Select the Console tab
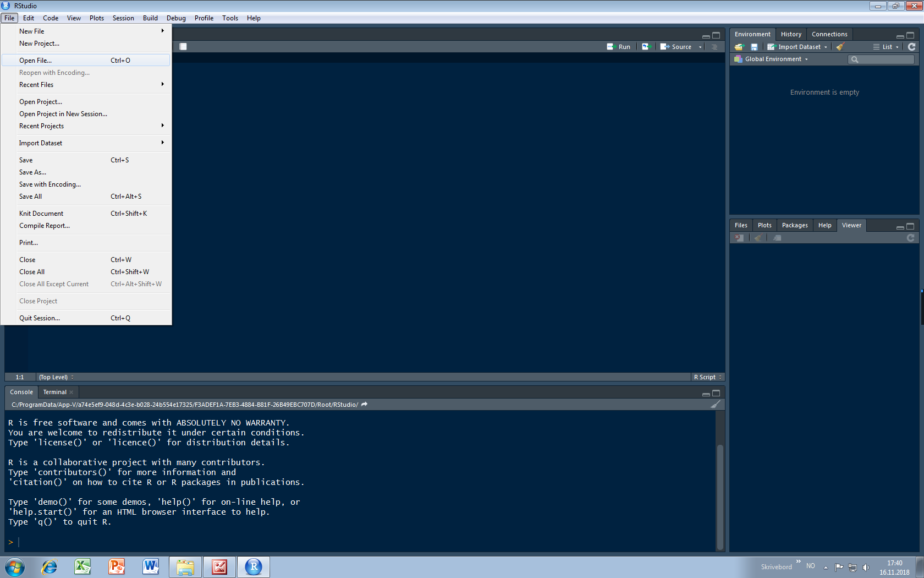924x578 pixels. click(21, 392)
